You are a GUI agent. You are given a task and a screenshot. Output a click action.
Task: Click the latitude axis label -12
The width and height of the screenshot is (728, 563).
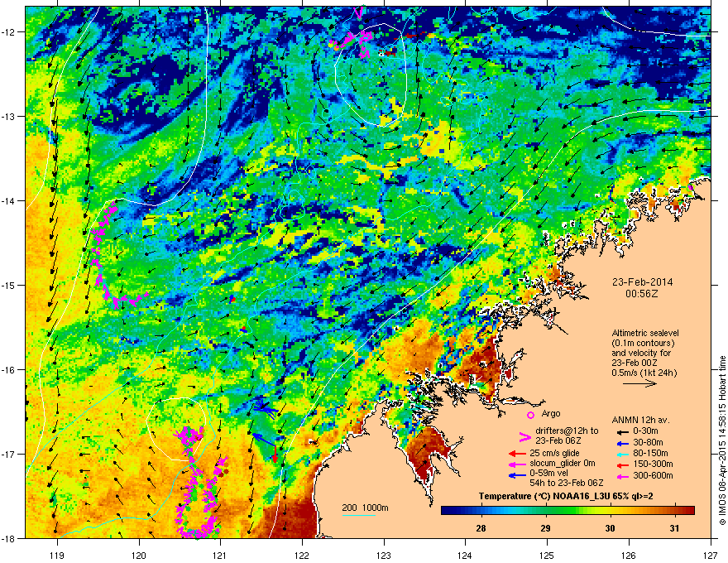tap(8, 32)
